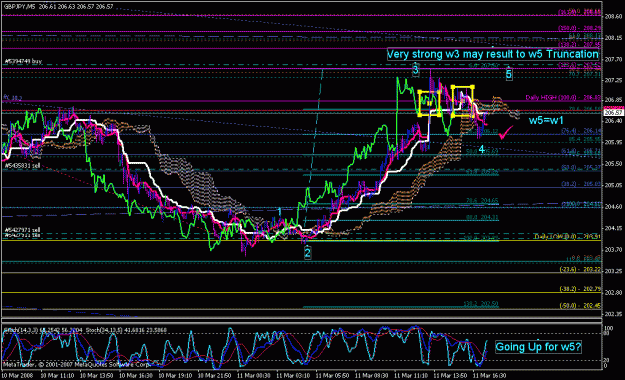Click the '11 Mar 16:30' time axis label
The image size is (625, 380).
(489, 376)
